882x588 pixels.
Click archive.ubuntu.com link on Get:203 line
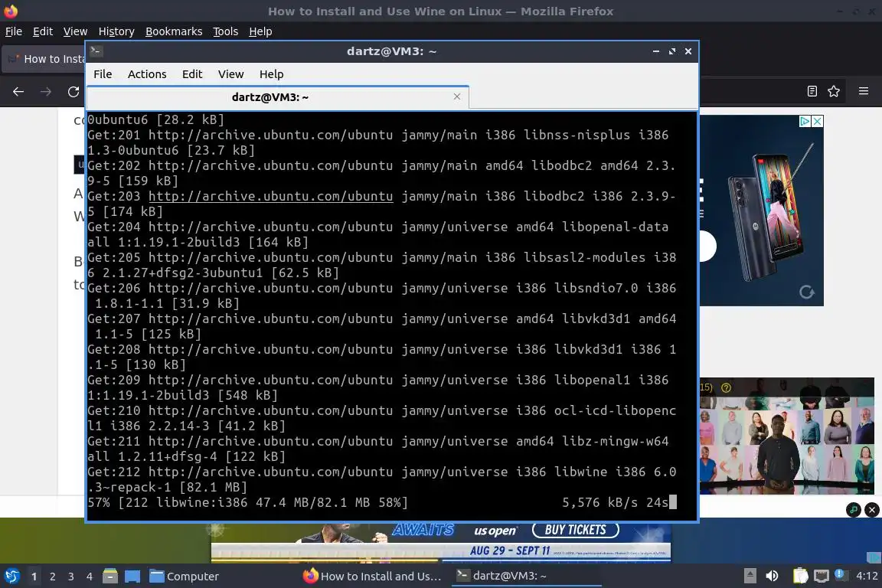[x=270, y=196]
